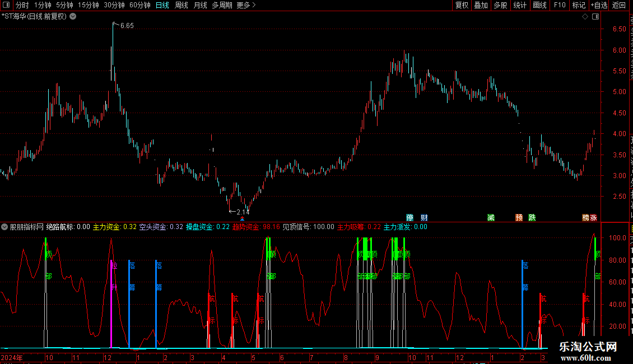The height and width of the screenshot is (364, 633).
Task: Add stock via +自选 button
Action: coord(599,5)
